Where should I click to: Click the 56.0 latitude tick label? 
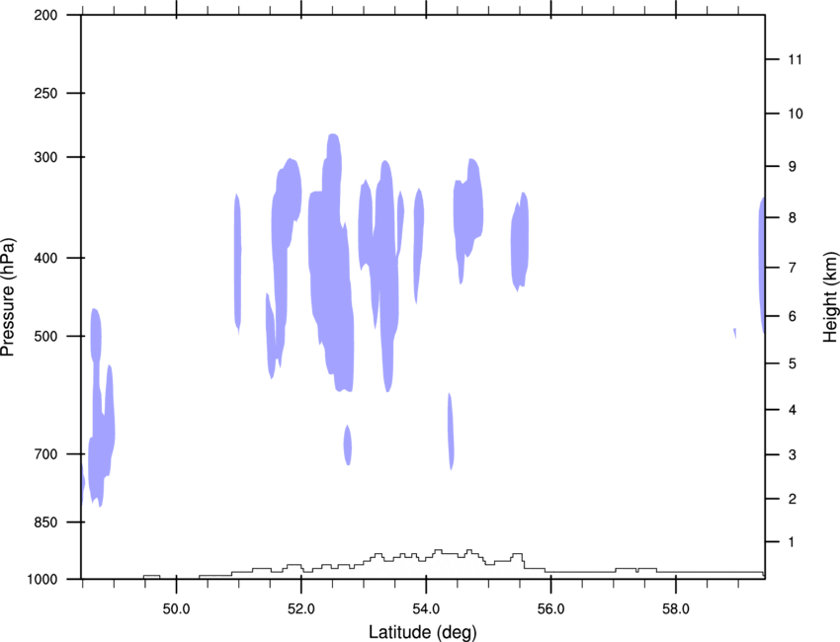[x=550, y=609]
